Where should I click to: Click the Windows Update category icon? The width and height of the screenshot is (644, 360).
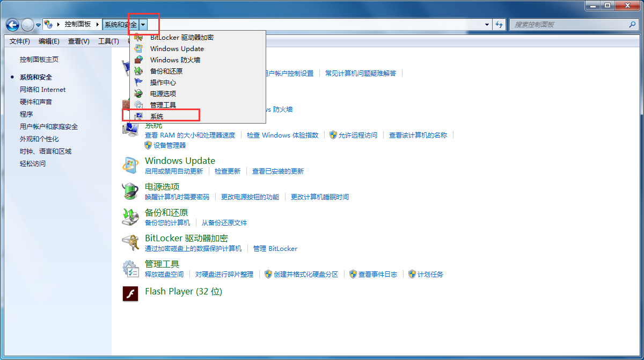[x=130, y=165]
